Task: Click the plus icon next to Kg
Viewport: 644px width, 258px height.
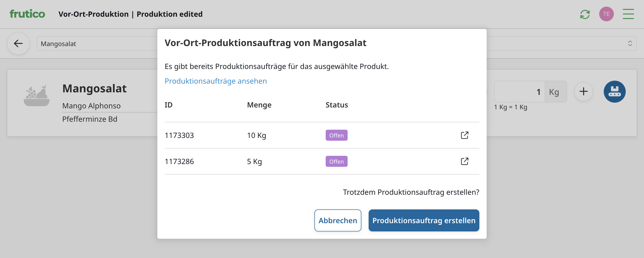Action: tap(583, 92)
